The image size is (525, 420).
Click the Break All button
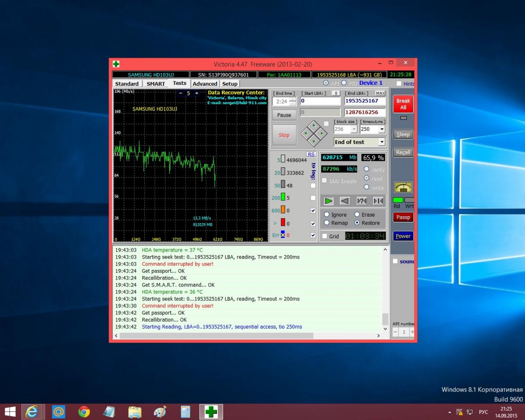pyautogui.click(x=403, y=104)
